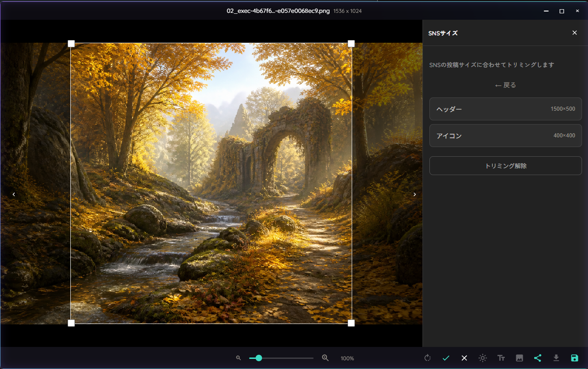Select the ヘッダー 1500×500 crop preset
This screenshot has width=588, height=369.
(x=506, y=109)
